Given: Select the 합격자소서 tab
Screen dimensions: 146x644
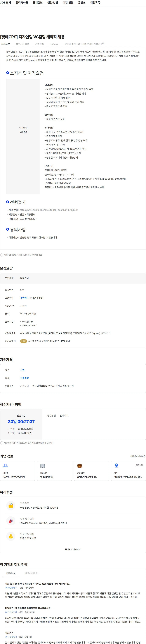Looking at the screenshot, I should point(11,573).
